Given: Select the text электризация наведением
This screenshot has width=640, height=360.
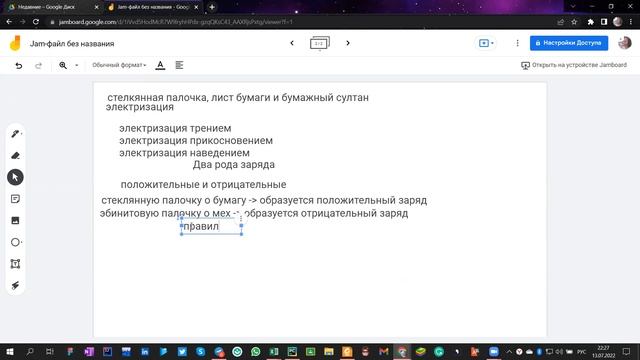Looking at the screenshot, I should tap(184, 153).
